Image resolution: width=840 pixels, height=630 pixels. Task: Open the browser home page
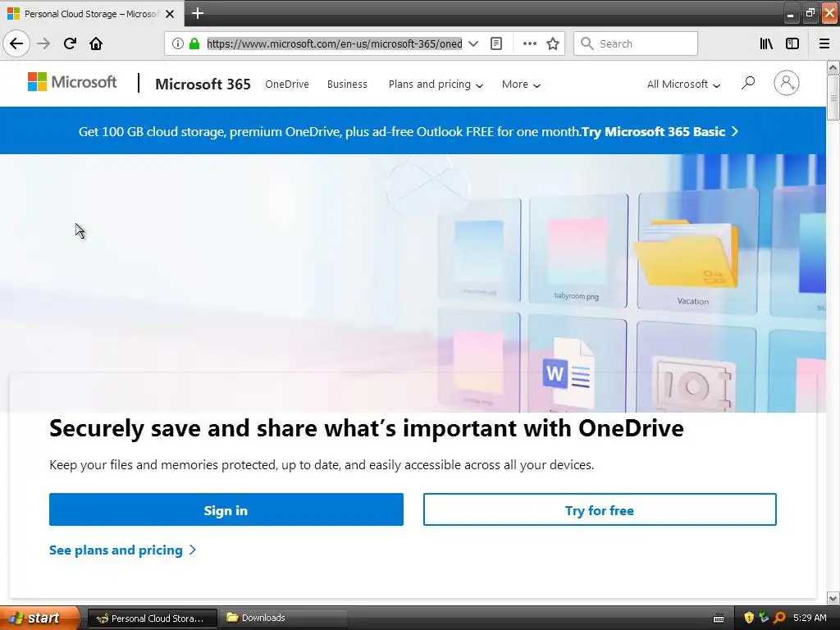96,43
